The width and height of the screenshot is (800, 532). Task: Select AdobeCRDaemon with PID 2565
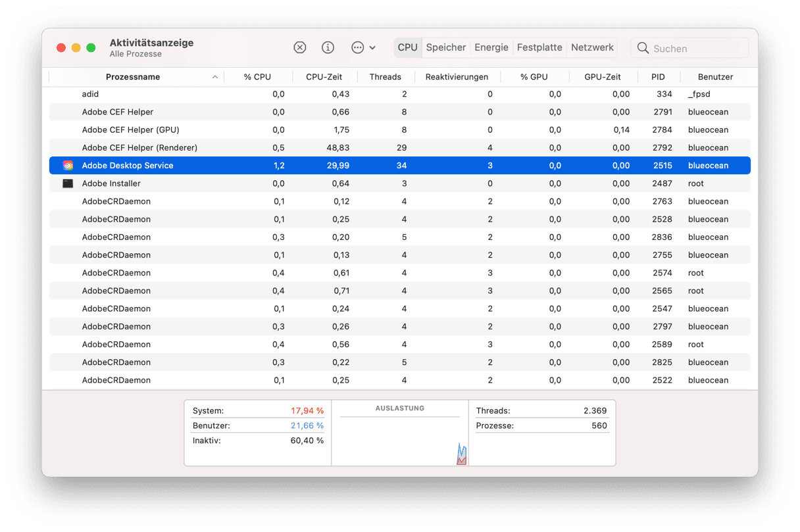point(400,291)
